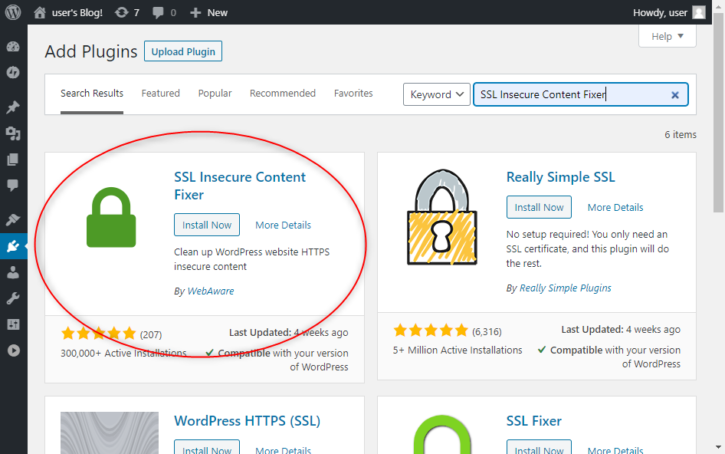This screenshot has width=725, height=454.
Task: Open Dashboard icon in sidebar
Action: point(13,46)
